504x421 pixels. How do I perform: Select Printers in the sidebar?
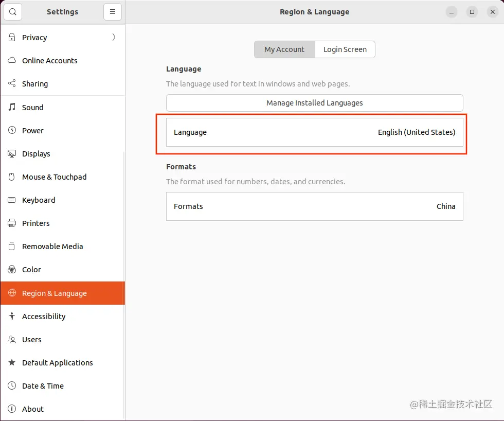63,223
